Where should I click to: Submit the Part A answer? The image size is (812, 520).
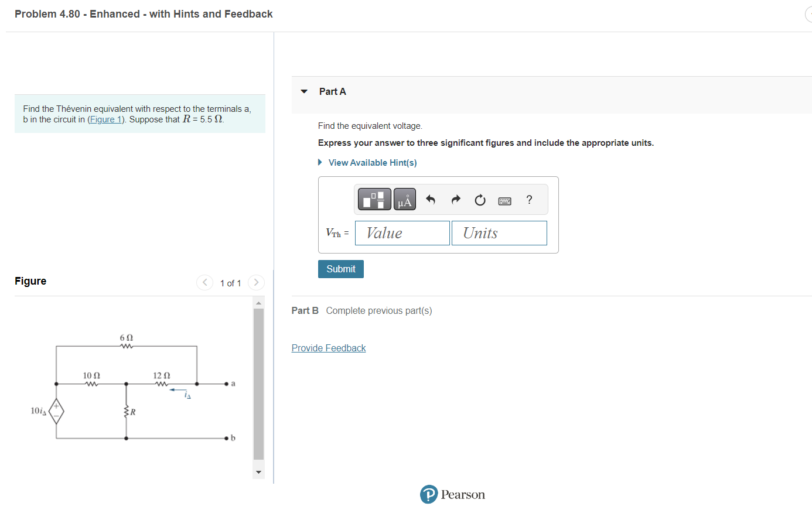340,269
